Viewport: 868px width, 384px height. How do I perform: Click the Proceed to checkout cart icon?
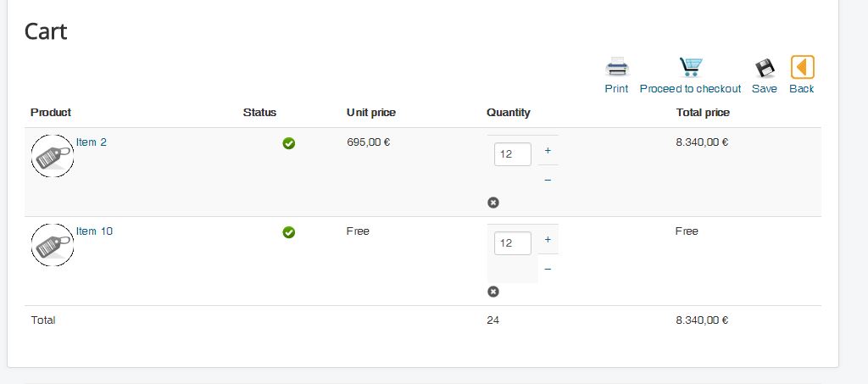[x=691, y=67]
